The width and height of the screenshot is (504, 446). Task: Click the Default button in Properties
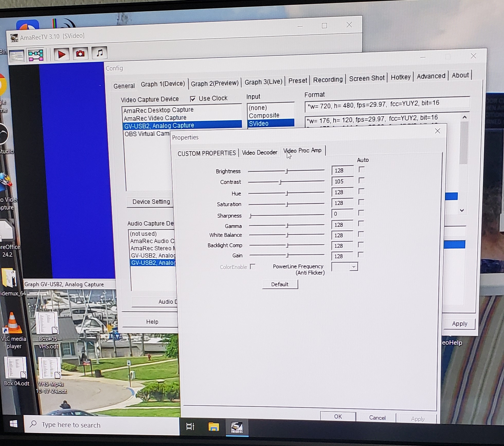point(280,284)
